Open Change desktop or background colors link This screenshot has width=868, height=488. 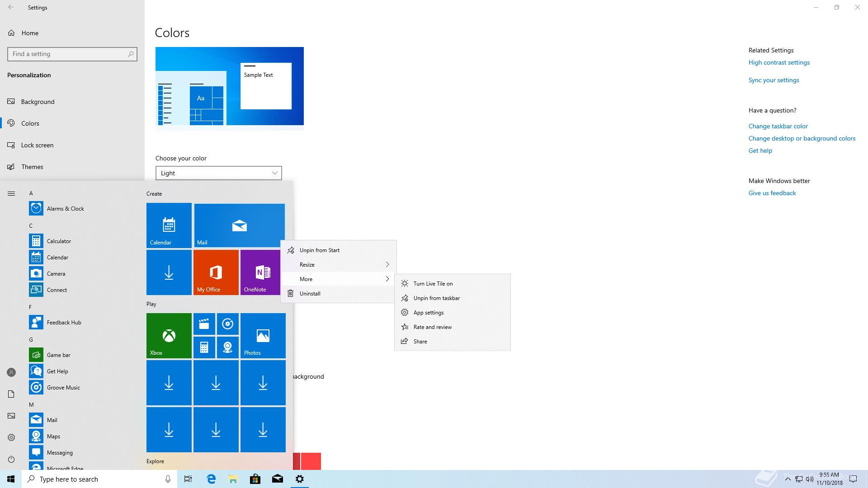(x=802, y=138)
